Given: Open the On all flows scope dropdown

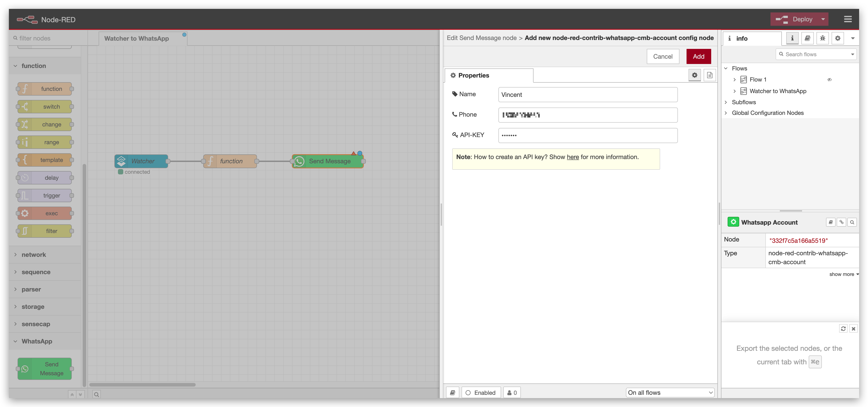Looking at the screenshot, I should point(670,393).
